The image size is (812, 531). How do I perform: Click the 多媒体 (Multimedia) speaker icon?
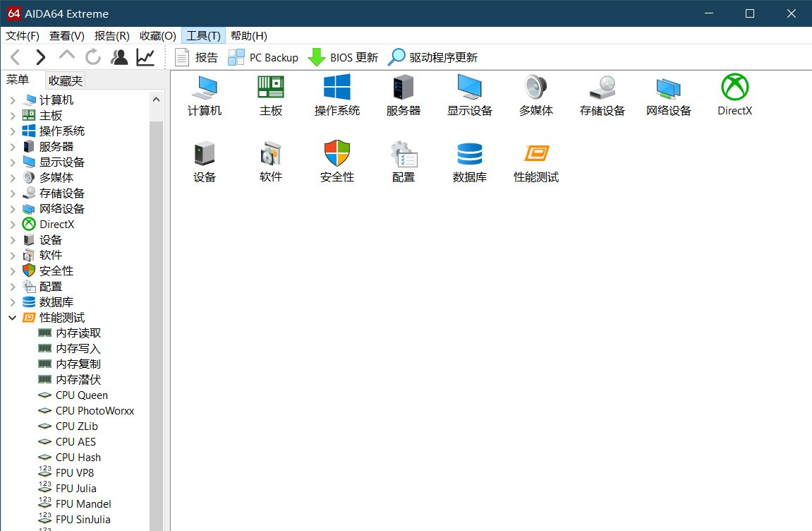(535, 95)
